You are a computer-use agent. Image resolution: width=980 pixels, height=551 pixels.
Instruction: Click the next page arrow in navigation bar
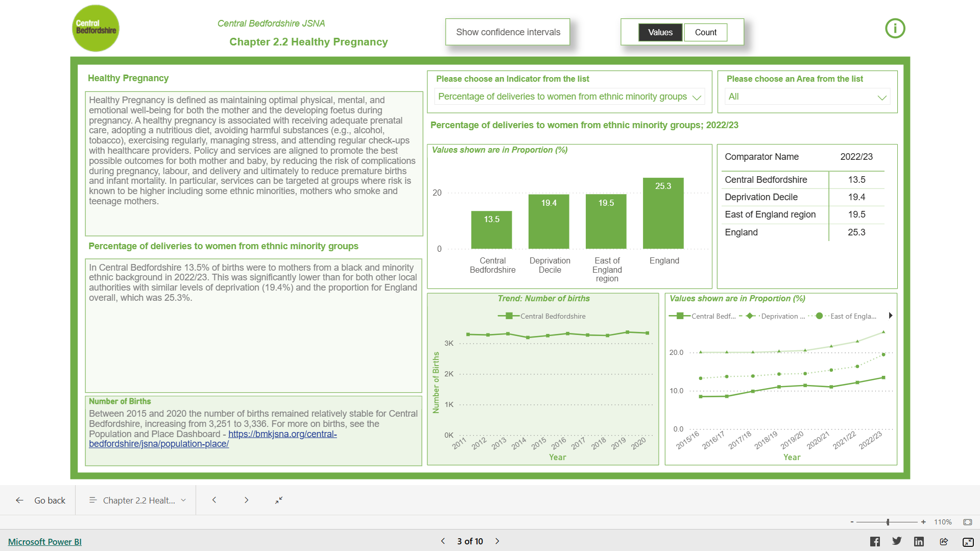pos(246,500)
